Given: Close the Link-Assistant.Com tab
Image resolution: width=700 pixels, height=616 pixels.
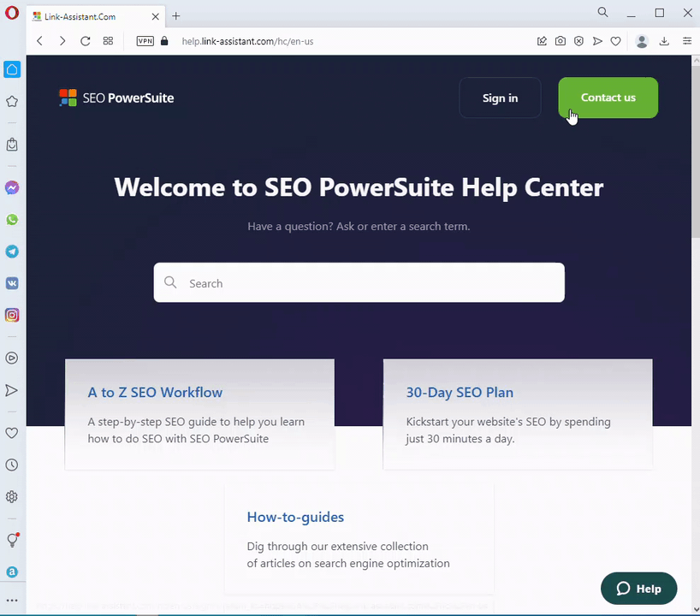Looking at the screenshot, I should (156, 16).
